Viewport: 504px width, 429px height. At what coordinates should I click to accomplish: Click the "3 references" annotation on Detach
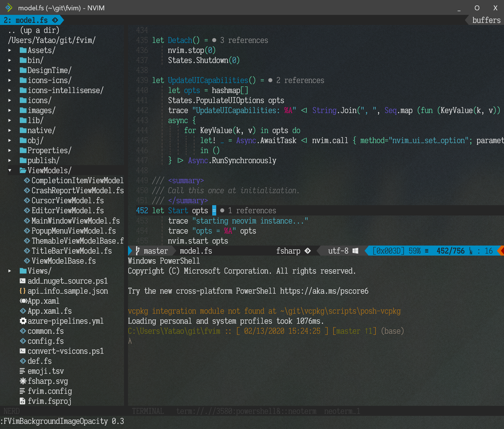tap(244, 40)
